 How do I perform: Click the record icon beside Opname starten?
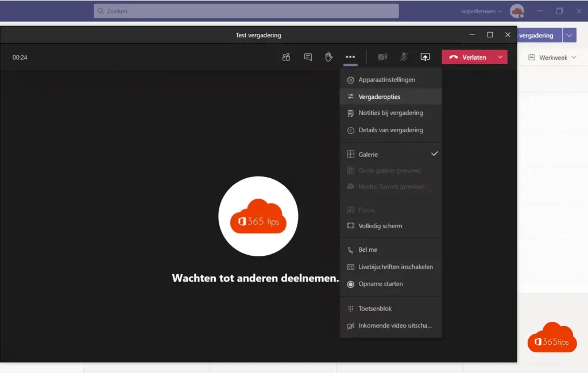351,284
